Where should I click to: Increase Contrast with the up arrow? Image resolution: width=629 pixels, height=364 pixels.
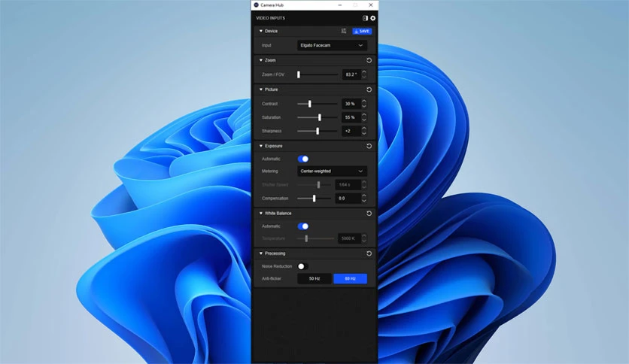pos(364,102)
